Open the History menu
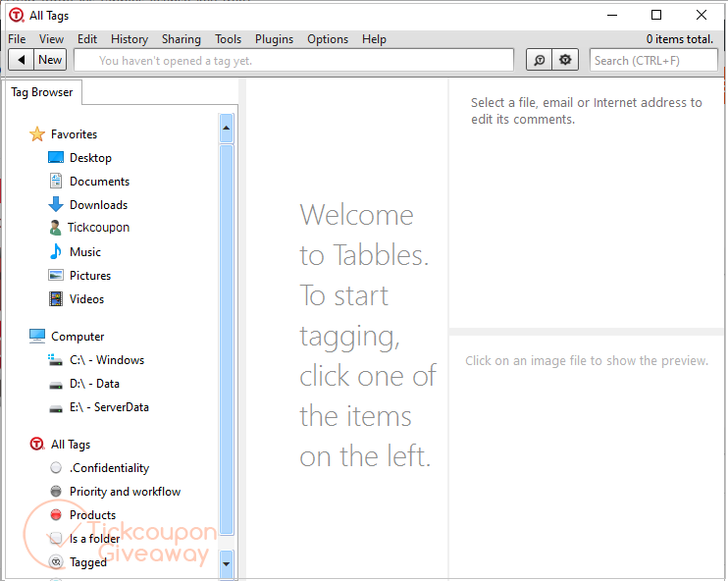Viewport: 728px width, 581px height. [x=130, y=39]
